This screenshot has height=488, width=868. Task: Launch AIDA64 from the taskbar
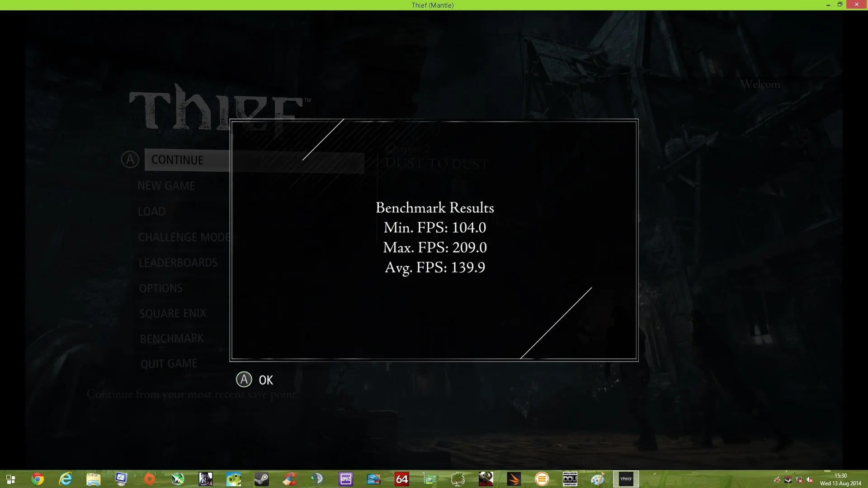pyautogui.click(x=402, y=479)
